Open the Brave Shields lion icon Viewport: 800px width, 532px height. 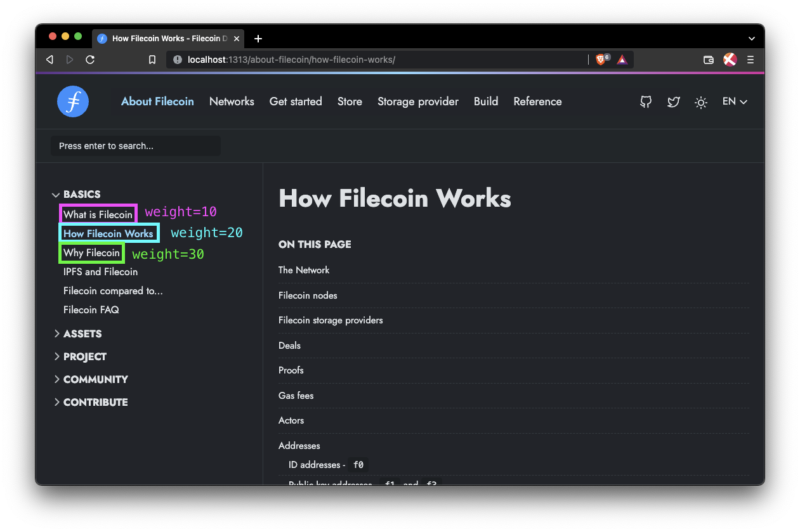click(601, 60)
